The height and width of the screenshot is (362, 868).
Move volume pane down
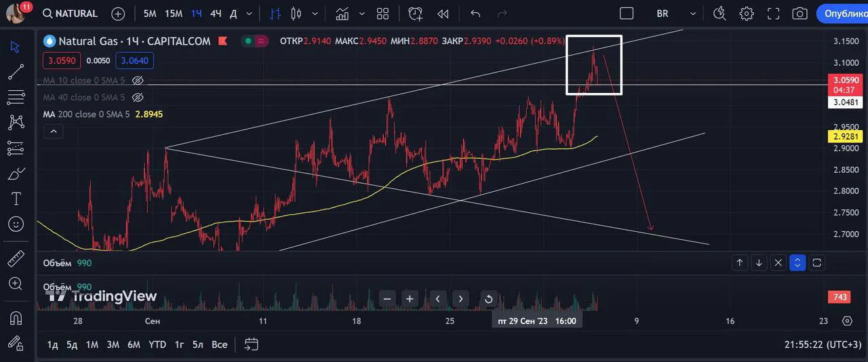click(x=759, y=262)
